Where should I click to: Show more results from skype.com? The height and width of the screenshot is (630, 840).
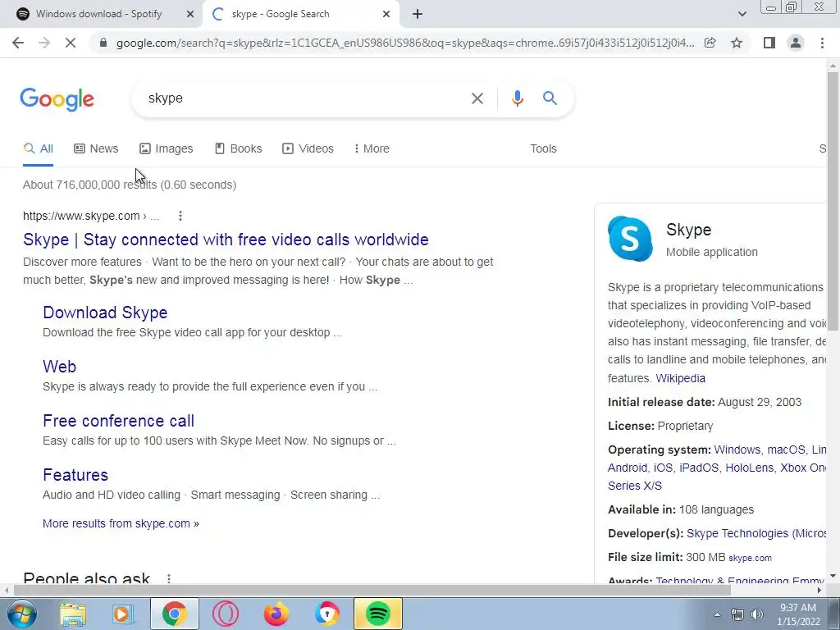(121, 523)
